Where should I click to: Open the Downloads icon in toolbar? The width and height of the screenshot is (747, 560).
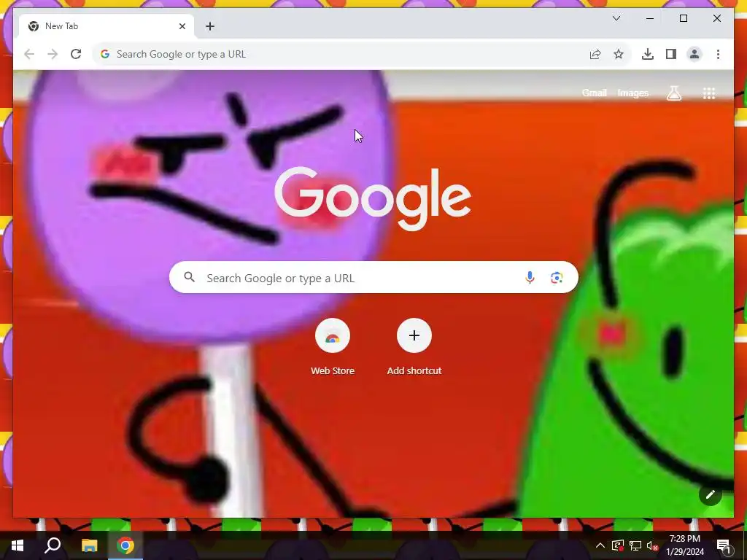pyautogui.click(x=648, y=54)
